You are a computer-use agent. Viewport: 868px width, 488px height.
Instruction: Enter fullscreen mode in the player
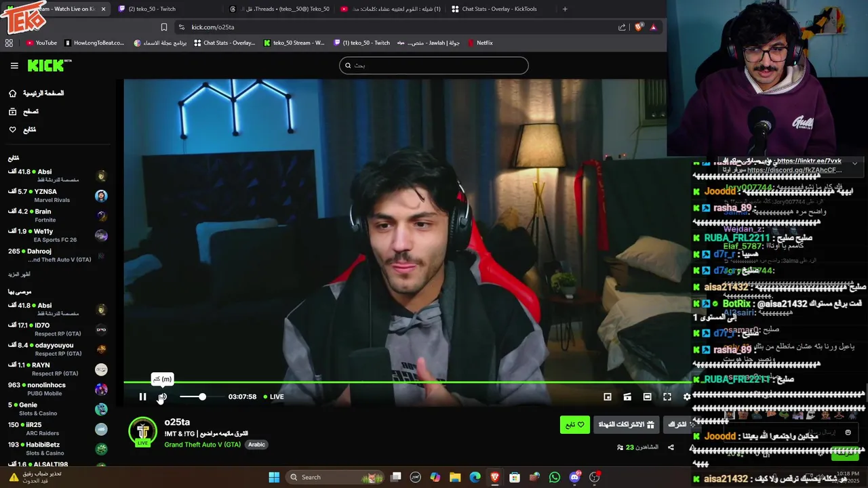pos(667,396)
